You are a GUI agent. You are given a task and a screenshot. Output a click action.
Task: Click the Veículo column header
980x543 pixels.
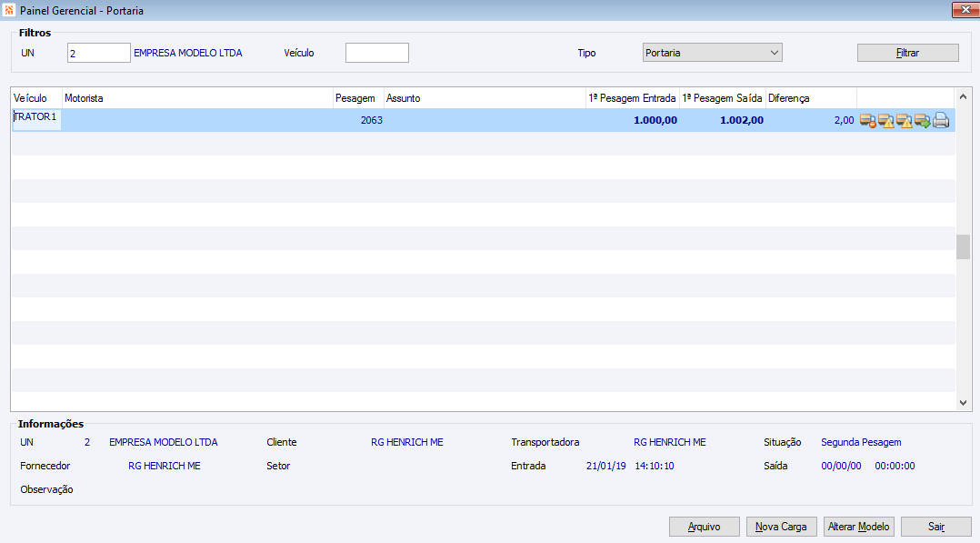click(x=37, y=98)
